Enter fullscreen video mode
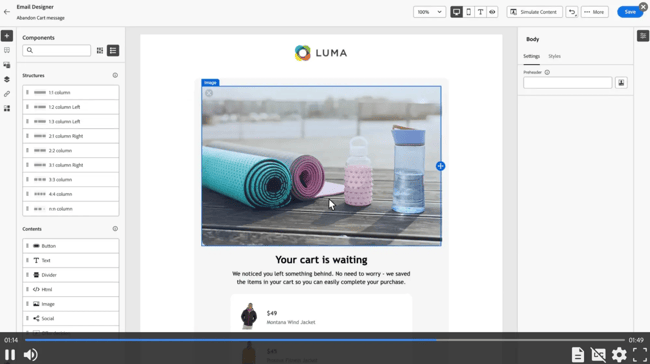Viewport: 650px width, 364px height. (x=640, y=355)
